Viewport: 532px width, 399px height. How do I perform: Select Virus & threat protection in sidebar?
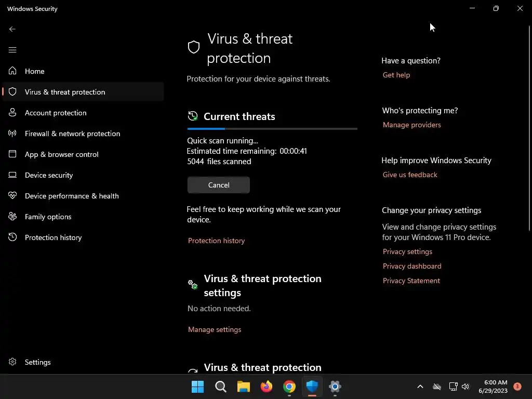click(83, 91)
